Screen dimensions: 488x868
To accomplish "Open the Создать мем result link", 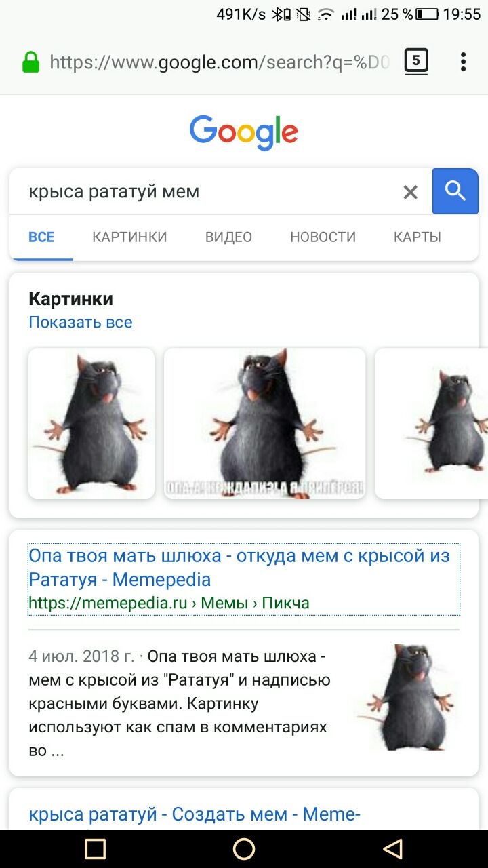I will 195,814.
